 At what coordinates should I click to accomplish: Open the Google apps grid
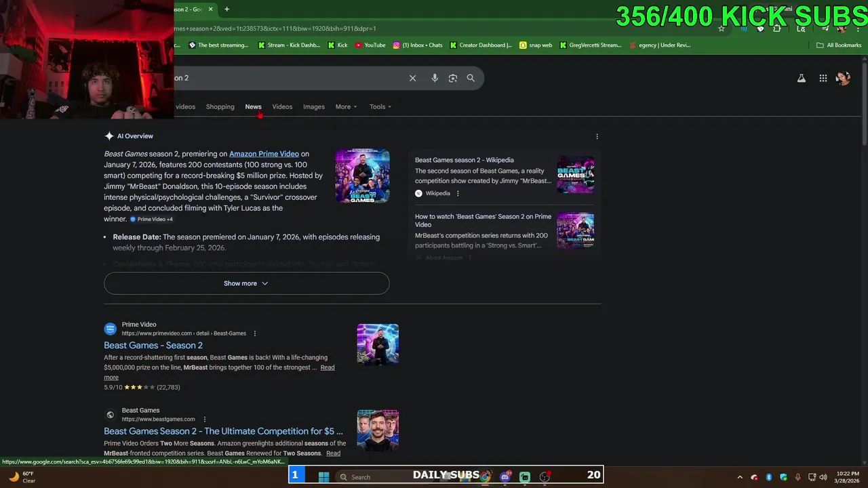coord(823,78)
